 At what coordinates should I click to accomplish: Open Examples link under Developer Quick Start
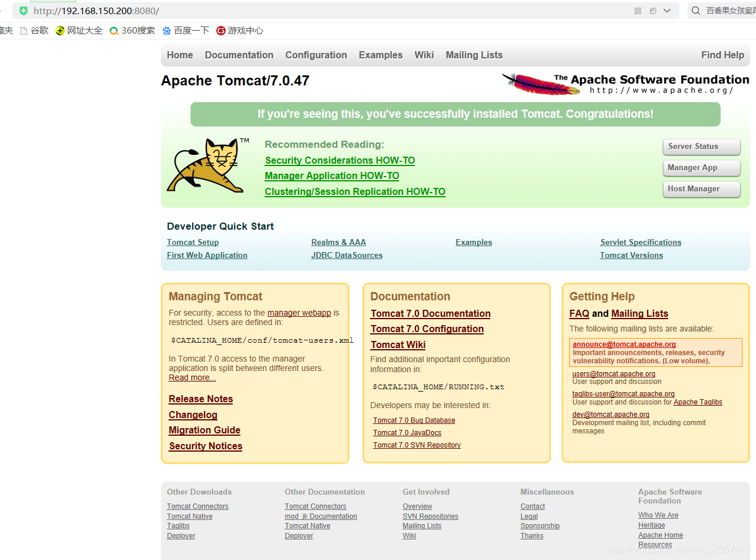tap(474, 242)
